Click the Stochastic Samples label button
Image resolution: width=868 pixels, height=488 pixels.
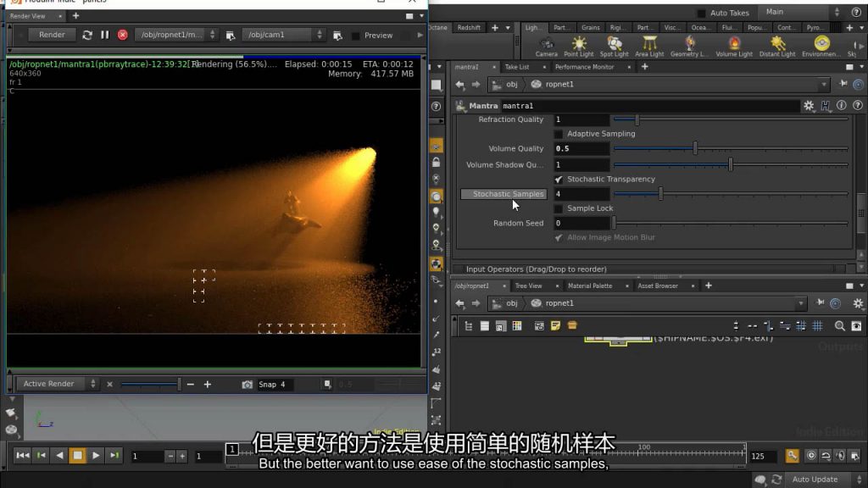pyautogui.click(x=504, y=194)
